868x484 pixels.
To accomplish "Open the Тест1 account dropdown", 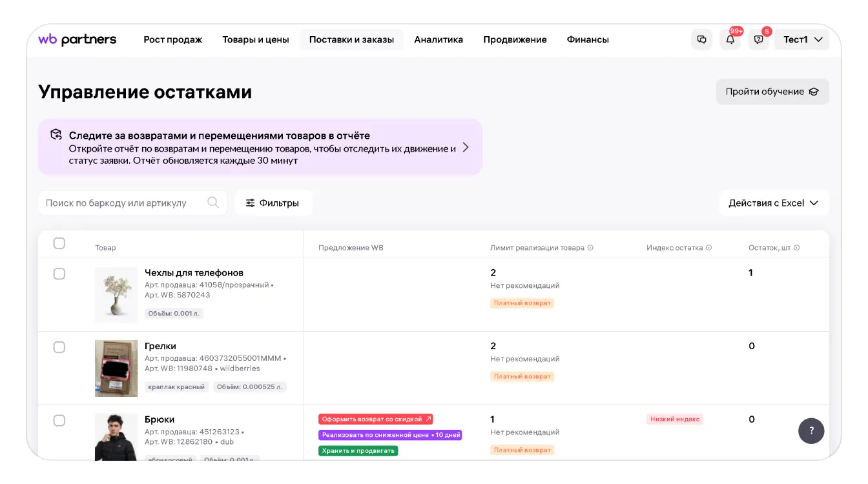I will tap(801, 39).
